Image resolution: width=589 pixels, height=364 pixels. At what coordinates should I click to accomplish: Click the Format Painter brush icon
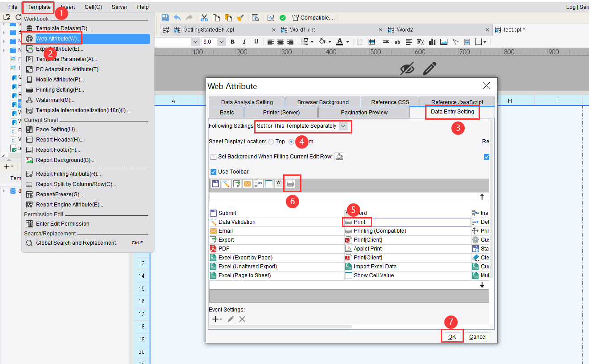(x=241, y=17)
